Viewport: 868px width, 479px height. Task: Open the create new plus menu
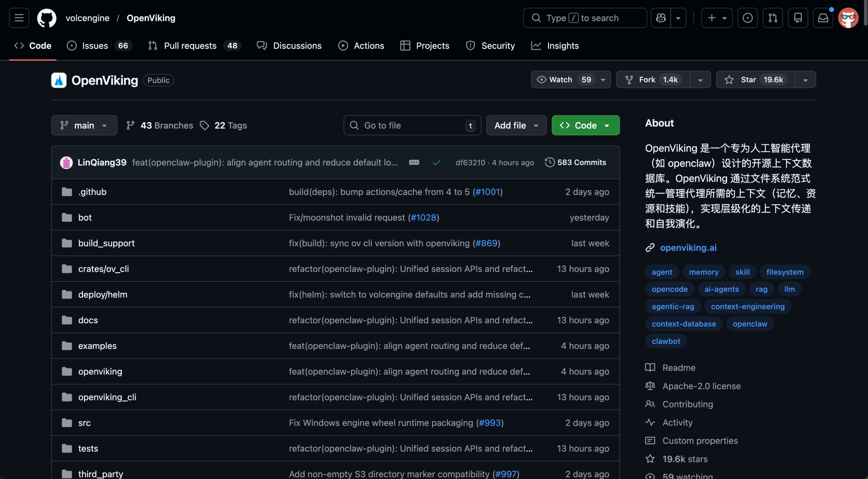(716, 18)
